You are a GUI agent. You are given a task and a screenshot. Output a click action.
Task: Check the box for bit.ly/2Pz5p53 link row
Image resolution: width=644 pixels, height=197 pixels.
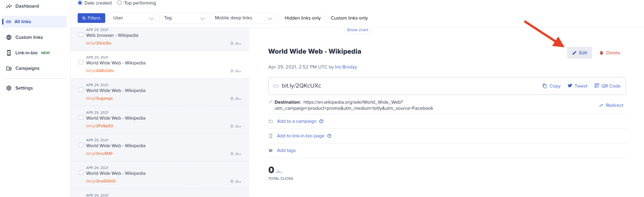coord(81,118)
